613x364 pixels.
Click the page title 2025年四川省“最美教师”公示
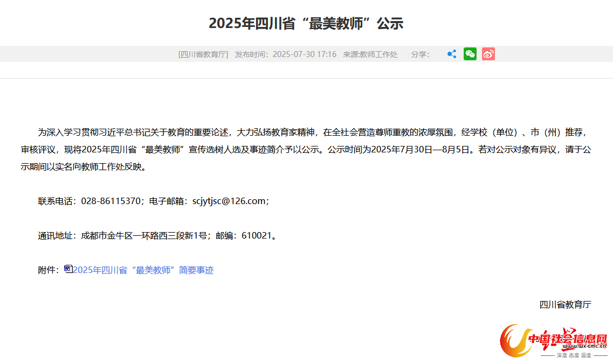[x=306, y=24]
